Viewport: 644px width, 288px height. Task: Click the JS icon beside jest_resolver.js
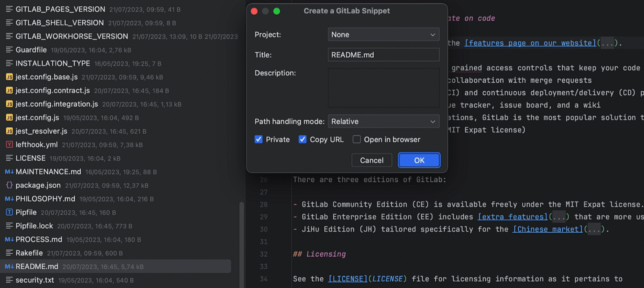coord(9,131)
